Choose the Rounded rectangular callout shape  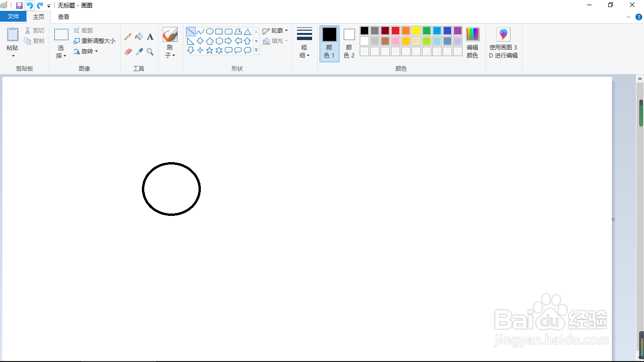[x=229, y=50]
